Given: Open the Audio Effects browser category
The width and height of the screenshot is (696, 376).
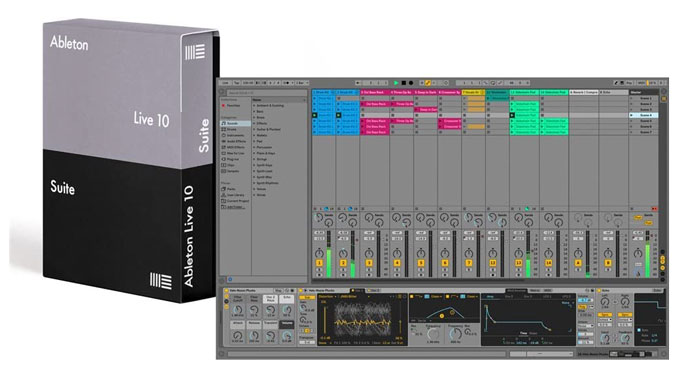Looking at the screenshot, I should pyautogui.click(x=236, y=141).
